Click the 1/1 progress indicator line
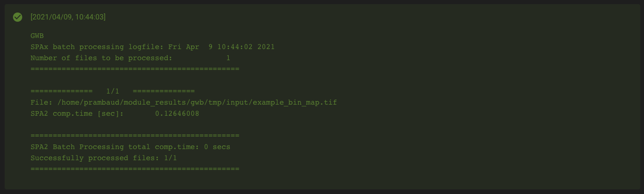The width and height of the screenshot is (644, 194). click(113, 91)
